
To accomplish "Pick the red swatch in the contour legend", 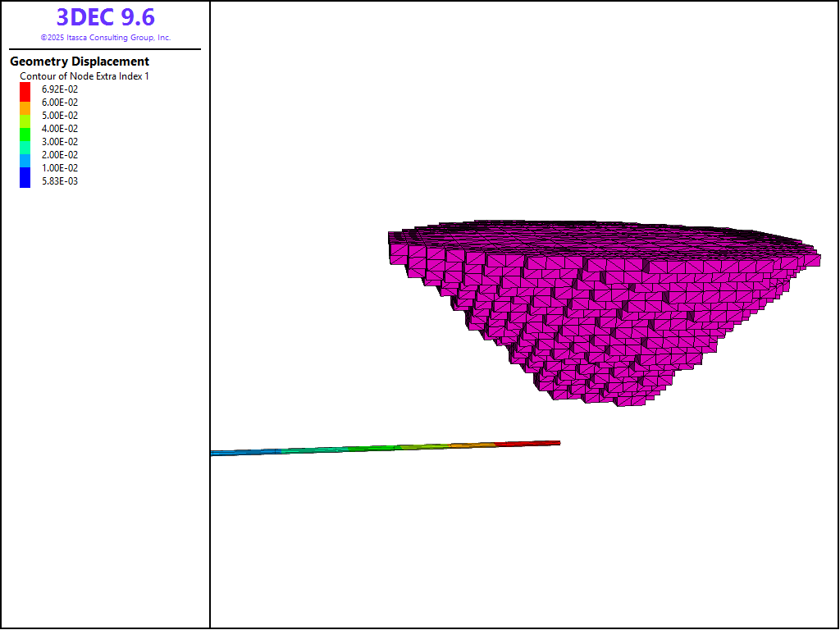I will [x=25, y=90].
